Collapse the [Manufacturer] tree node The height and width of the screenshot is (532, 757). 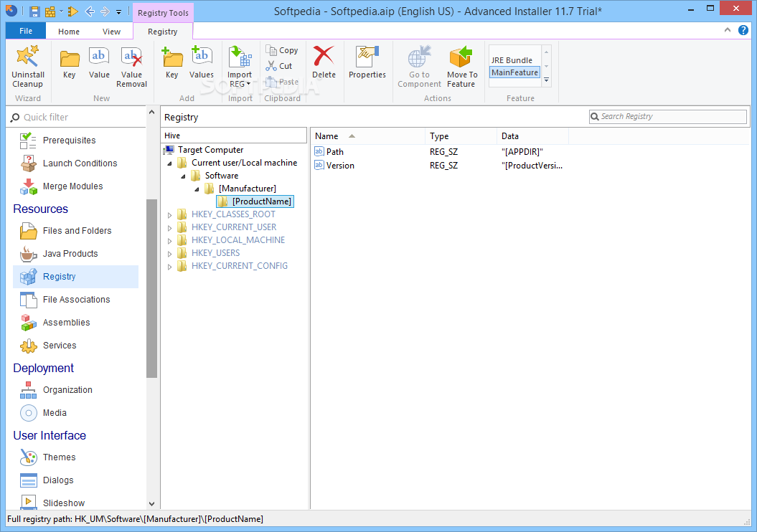point(197,189)
